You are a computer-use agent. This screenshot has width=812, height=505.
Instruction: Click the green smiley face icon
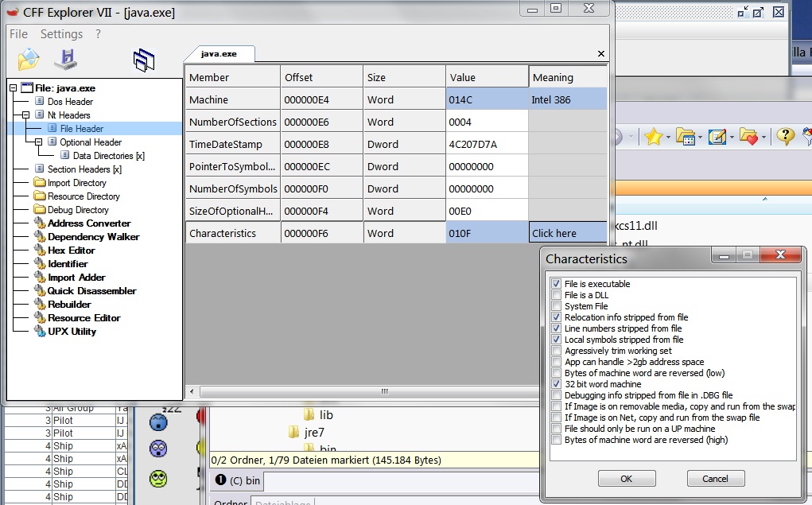click(x=158, y=479)
